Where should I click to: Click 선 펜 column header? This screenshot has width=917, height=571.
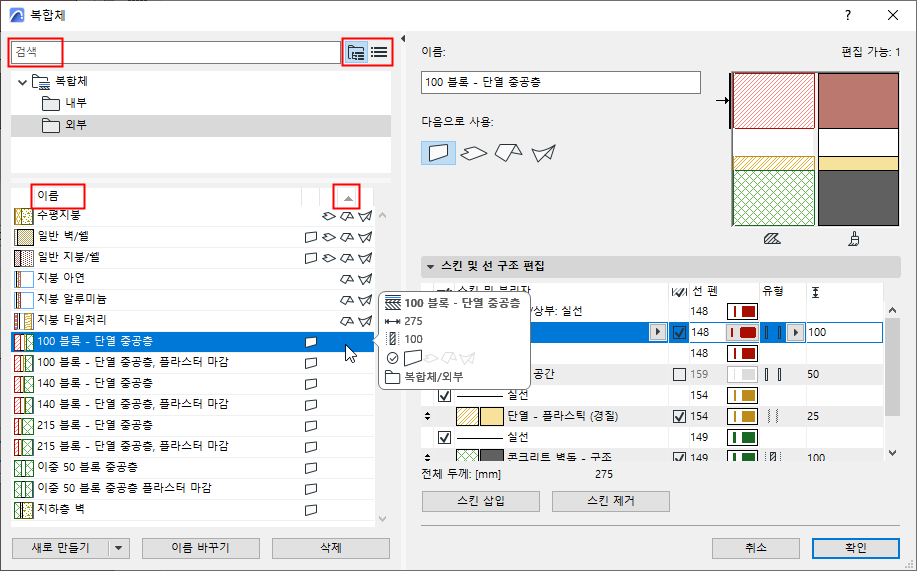[705, 291]
